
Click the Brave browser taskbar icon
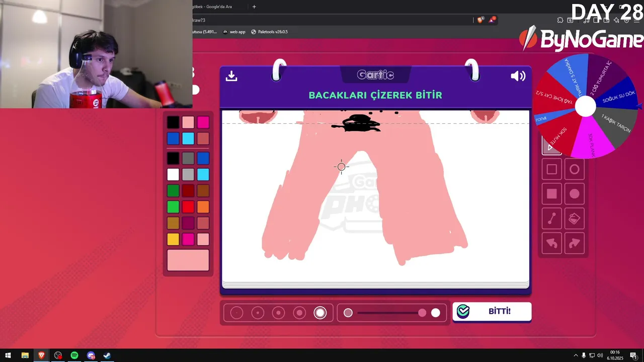(41, 355)
